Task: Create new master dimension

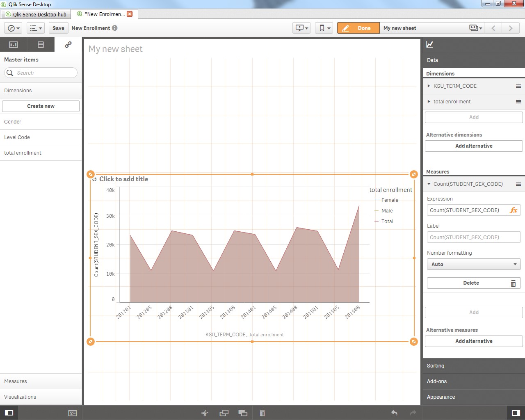Action: pos(41,106)
